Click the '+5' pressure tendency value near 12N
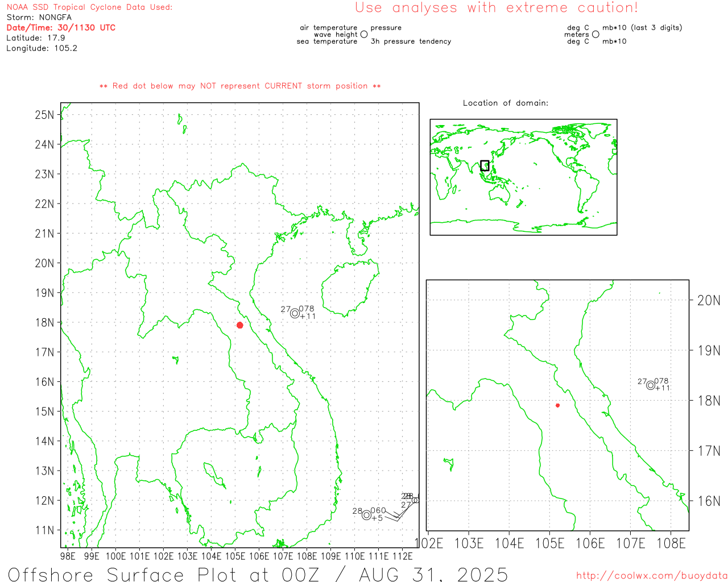This screenshot has height=582, width=728. 377,518
